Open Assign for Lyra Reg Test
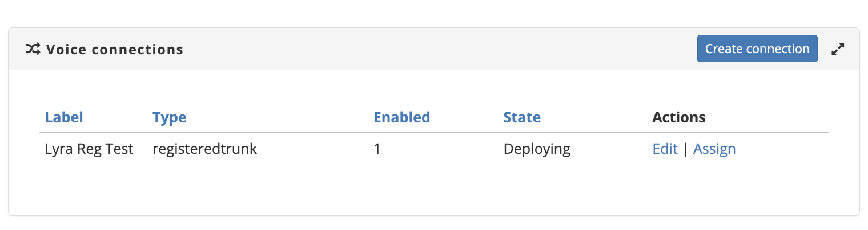The height and width of the screenshot is (230, 868). (714, 149)
